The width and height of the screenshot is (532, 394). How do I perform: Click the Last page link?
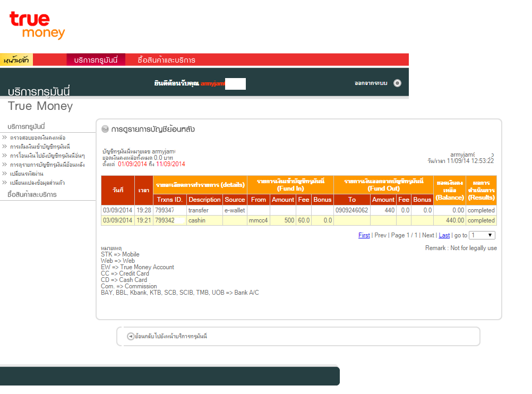(x=444, y=235)
